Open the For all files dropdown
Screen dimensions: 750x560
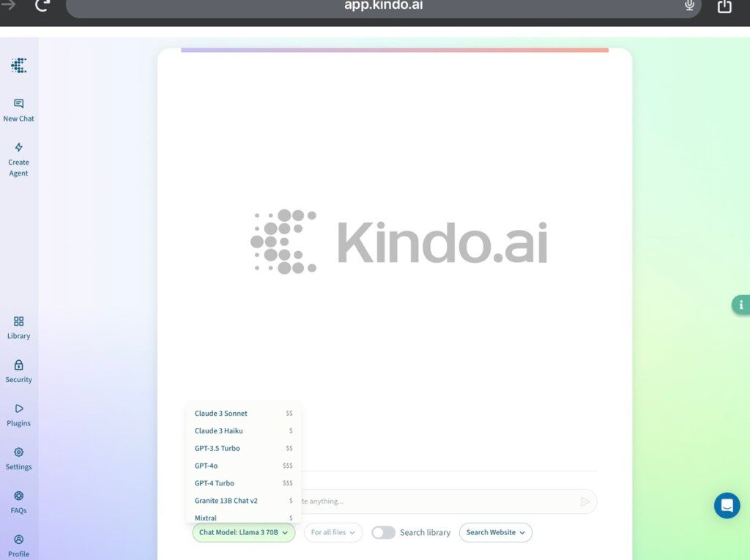click(x=333, y=532)
